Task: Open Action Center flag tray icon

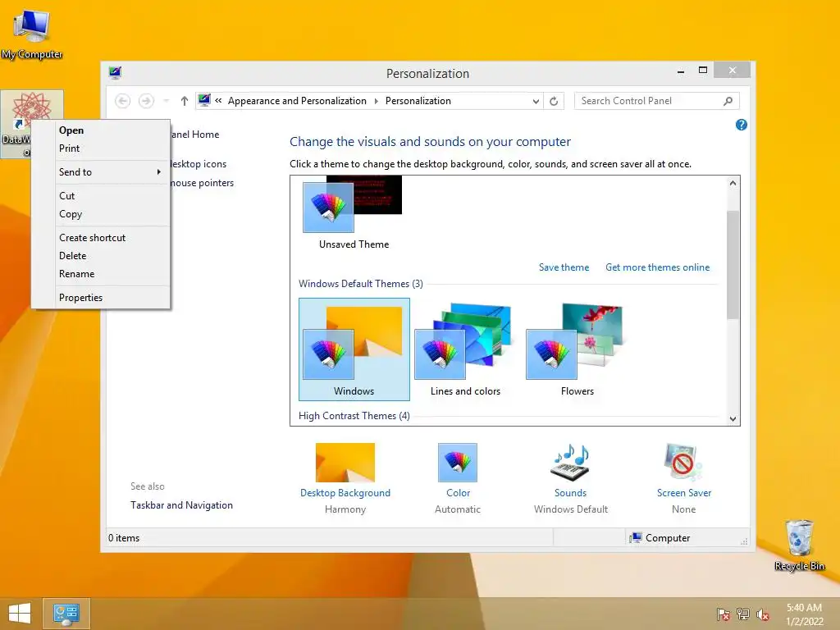Action: 723,614
